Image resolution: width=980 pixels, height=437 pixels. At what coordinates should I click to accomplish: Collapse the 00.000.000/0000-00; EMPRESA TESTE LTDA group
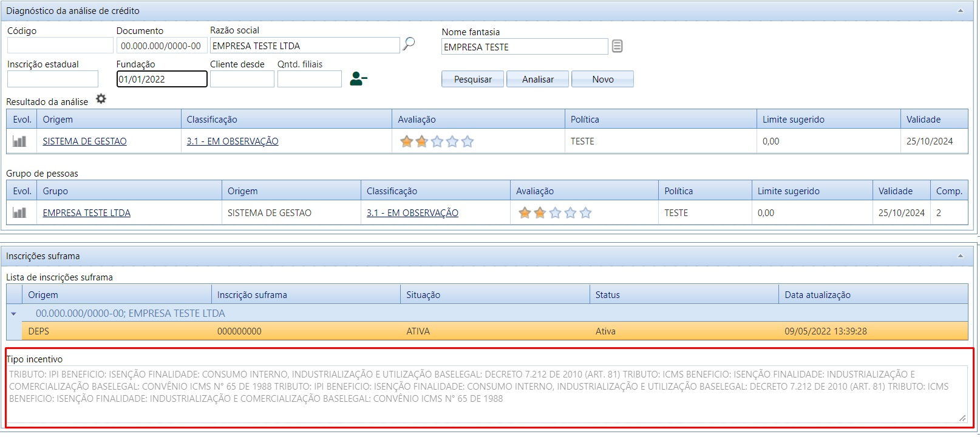point(14,314)
